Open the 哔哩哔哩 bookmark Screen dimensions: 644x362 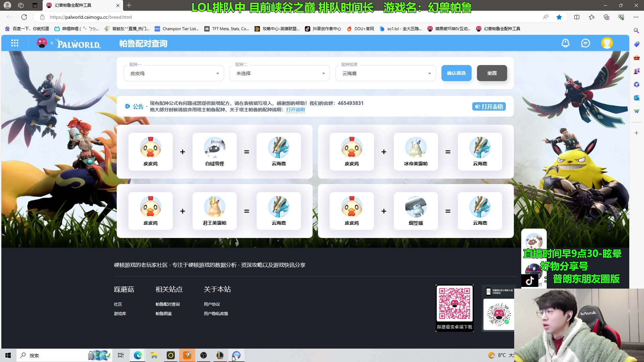(77, 29)
